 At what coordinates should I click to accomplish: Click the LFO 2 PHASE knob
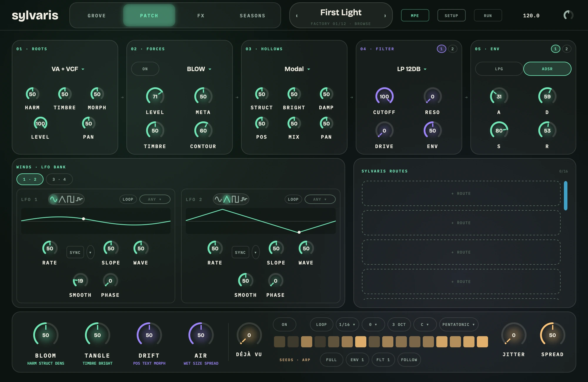tap(275, 281)
